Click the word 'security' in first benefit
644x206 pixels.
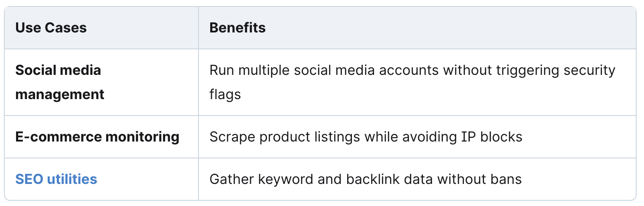[x=589, y=70]
